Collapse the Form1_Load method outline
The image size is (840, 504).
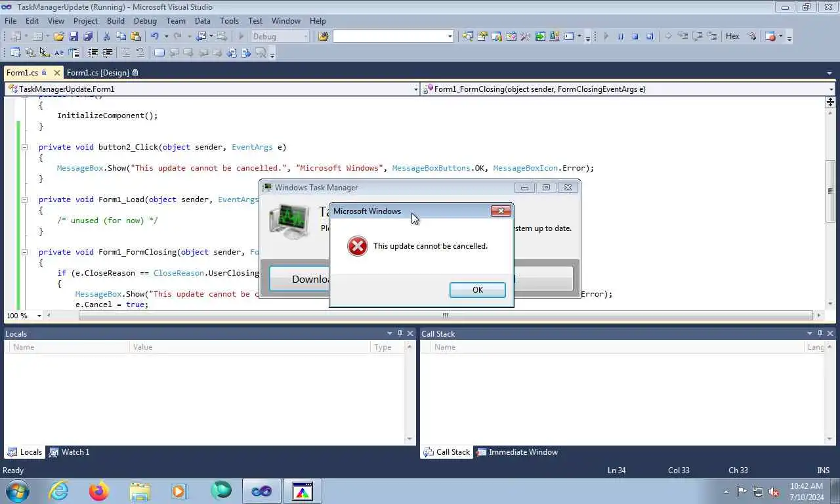click(24, 199)
